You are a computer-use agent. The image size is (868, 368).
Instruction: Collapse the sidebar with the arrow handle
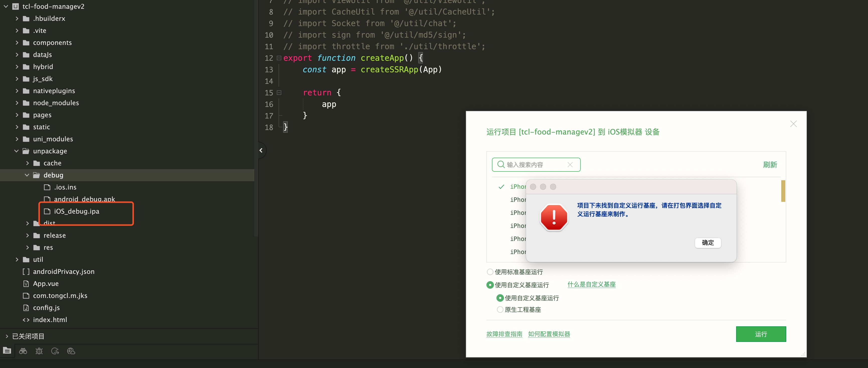tap(261, 150)
